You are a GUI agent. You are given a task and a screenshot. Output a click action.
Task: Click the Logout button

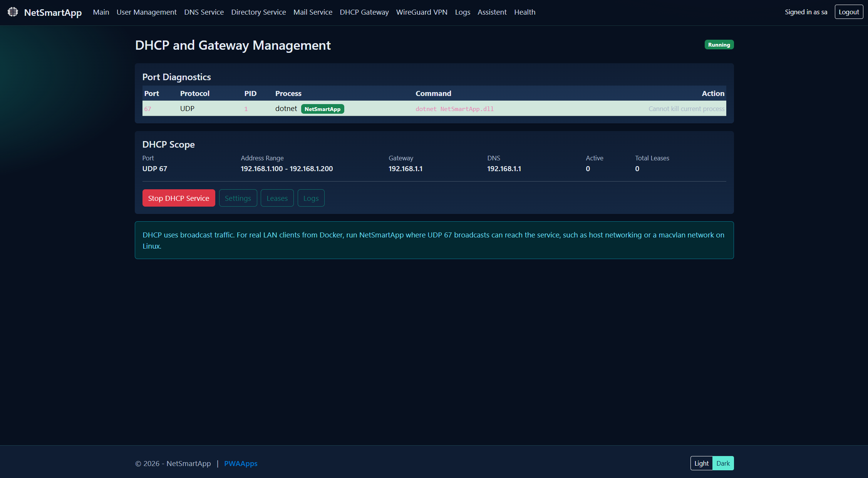coord(849,12)
